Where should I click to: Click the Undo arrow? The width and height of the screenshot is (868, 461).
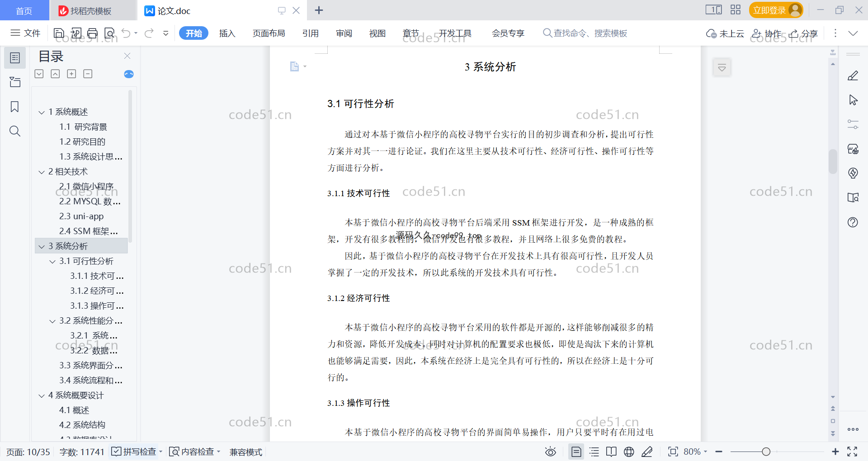click(x=126, y=33)
